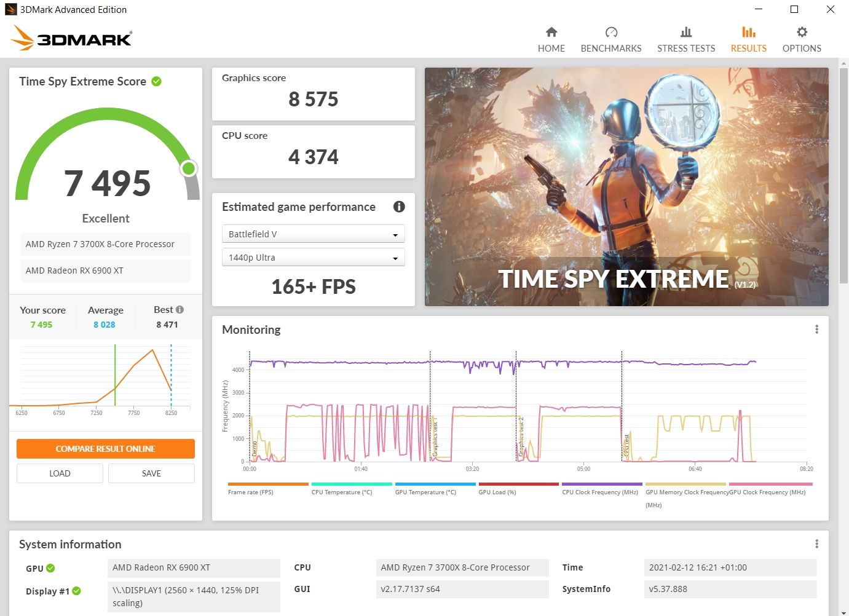849x616 pixels.
Task: Click the 165+ FPS estimate
Action: pos(314,286)
